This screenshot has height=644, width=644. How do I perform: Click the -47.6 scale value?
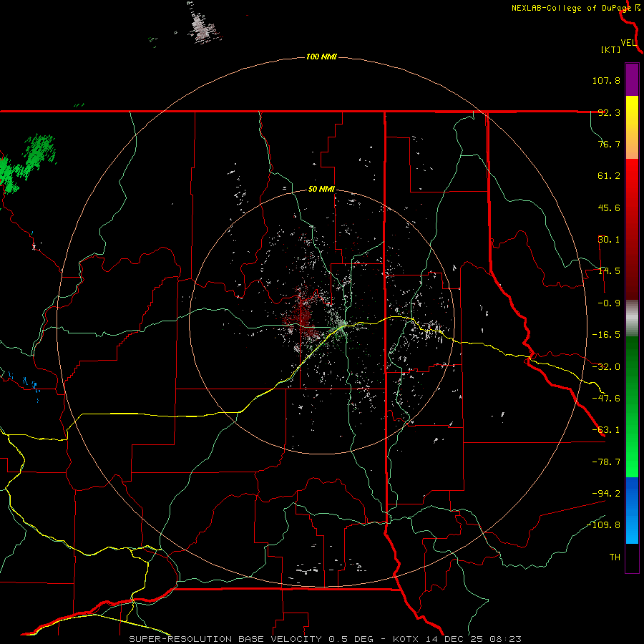tap(606, 399)
